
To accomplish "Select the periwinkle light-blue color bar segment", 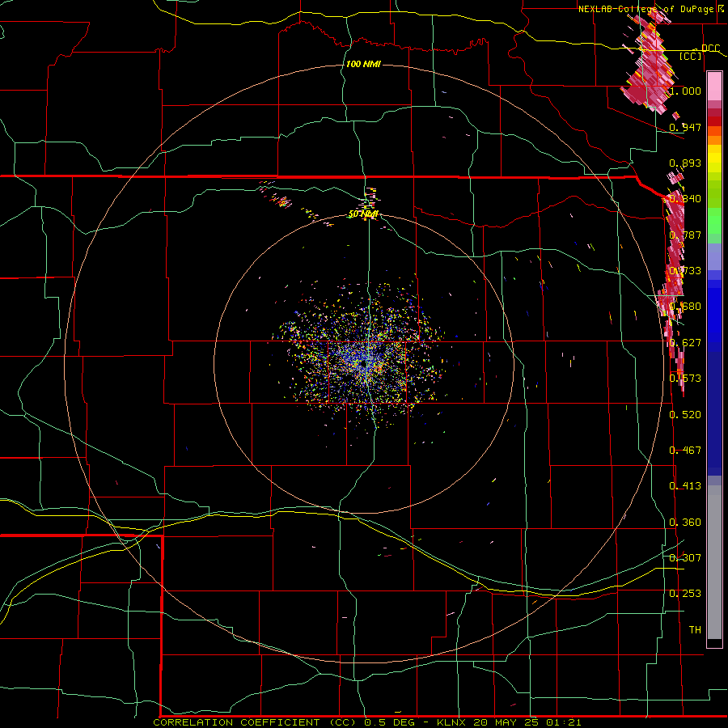I will [x=714, y=256].
